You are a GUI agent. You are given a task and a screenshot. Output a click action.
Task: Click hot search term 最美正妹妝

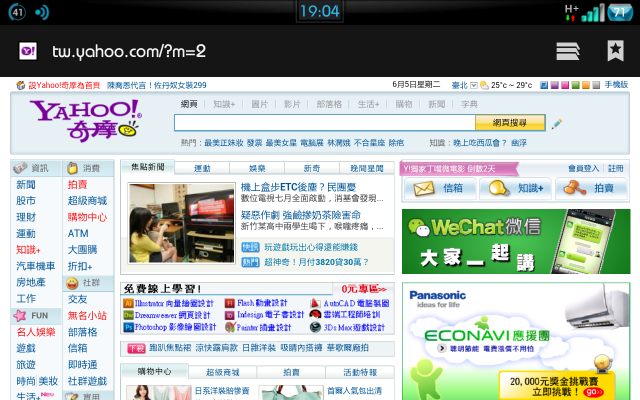point(224,143)
